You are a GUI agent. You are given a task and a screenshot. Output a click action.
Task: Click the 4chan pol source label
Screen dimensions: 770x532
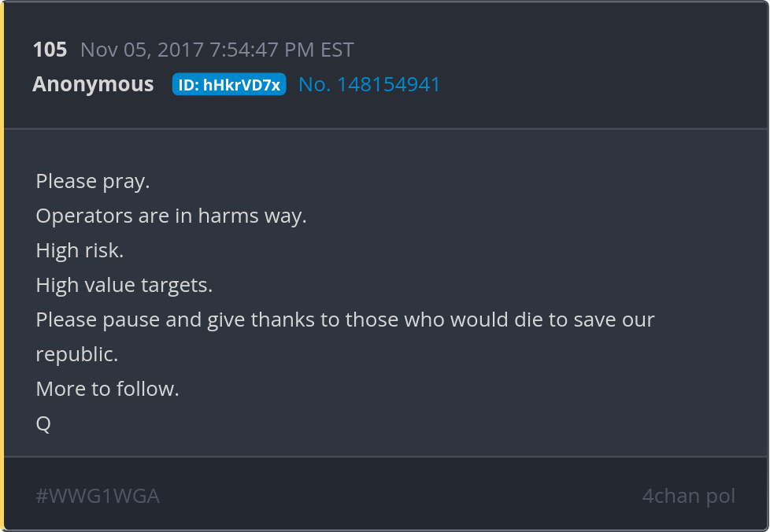pyautogui.click(x=688, y=496)
